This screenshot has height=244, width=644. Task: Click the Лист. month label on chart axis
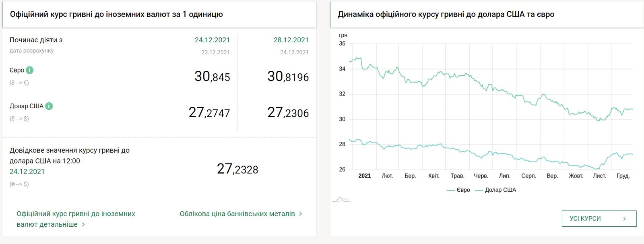[599, 176]
